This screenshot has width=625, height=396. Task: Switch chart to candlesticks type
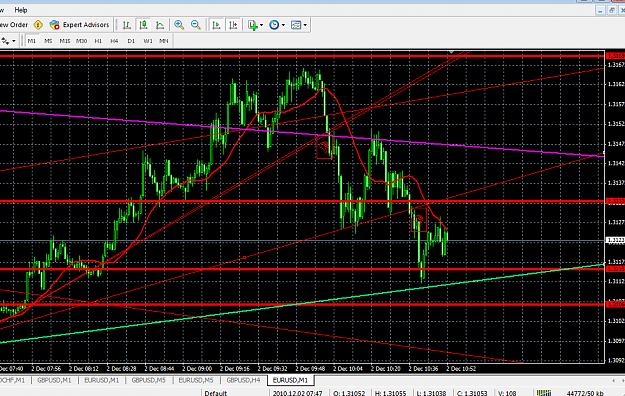[143, 25]
